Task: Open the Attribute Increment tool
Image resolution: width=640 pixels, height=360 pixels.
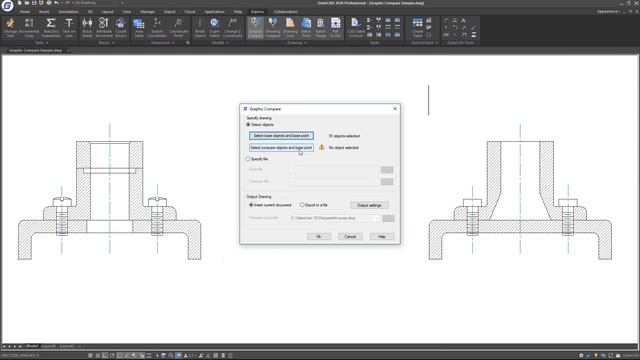Action: tap(104, 27)
